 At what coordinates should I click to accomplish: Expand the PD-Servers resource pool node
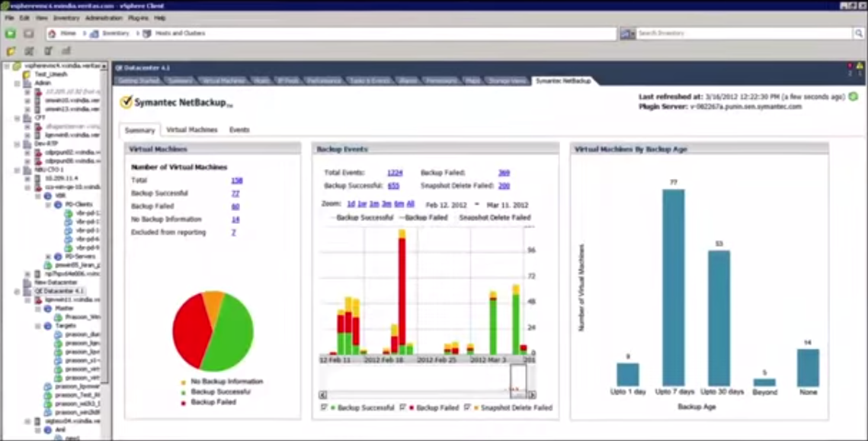coord(48,257)
